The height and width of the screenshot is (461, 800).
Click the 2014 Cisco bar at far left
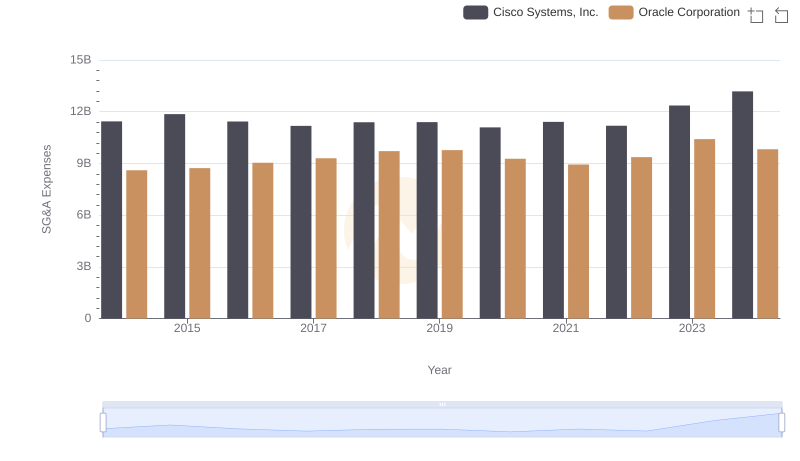click(x=112, y=220)
